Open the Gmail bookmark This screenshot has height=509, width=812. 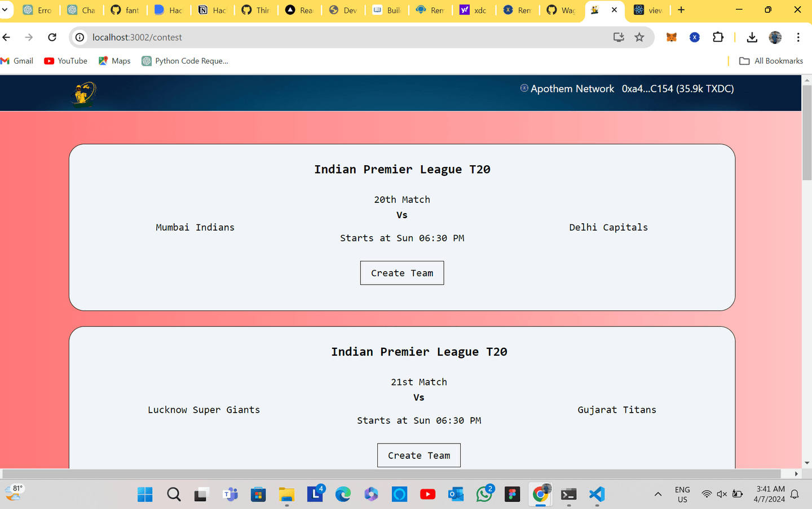(17, 61)
